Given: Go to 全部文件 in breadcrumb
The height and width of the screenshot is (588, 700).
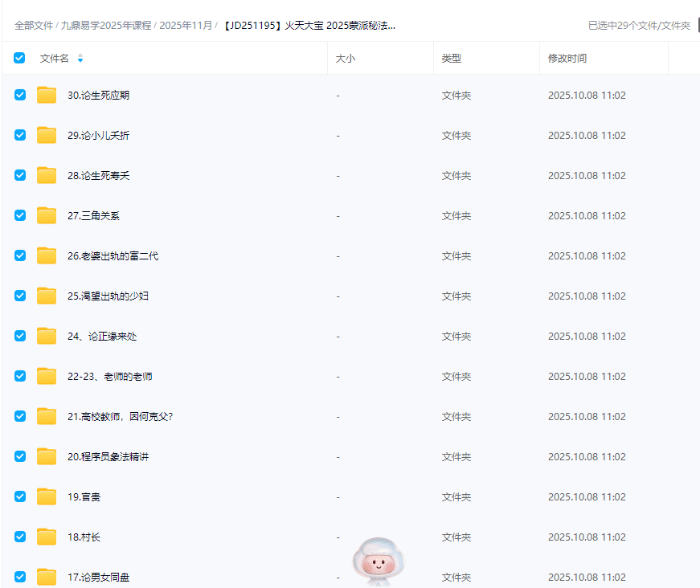Looking at the screenshot, I should pyautogui.click(x=33, y=26).
